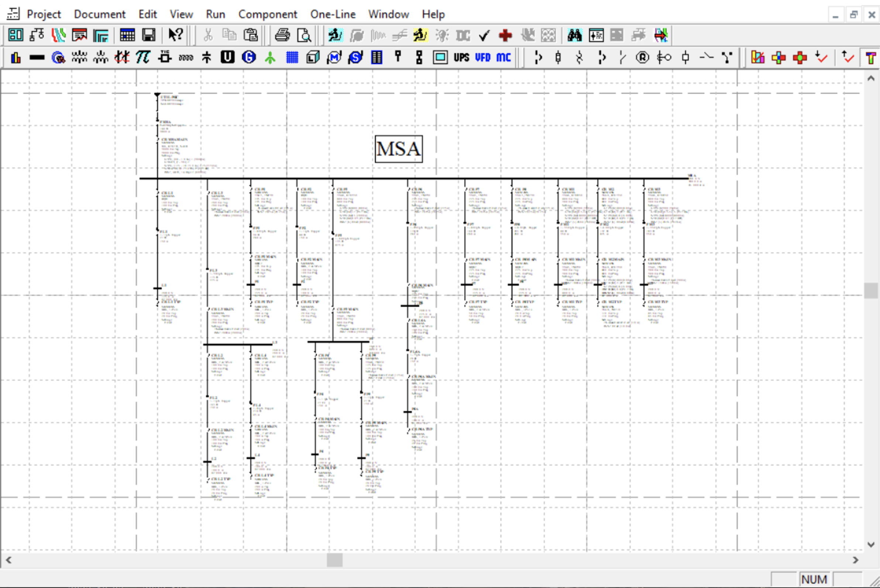The image size is (880, 588).
Task: Click the MSA label box on diagram
Action: coord(399,149)
